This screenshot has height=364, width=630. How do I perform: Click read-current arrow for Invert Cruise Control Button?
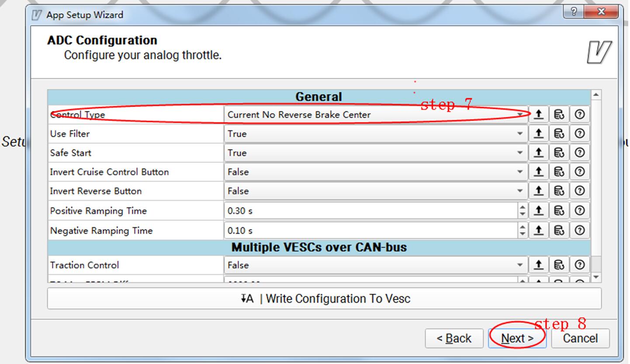539,172
